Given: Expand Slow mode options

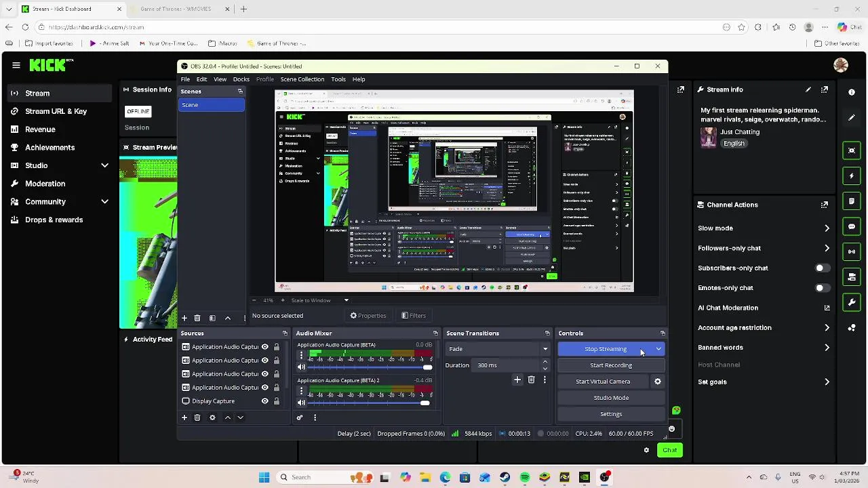Looking at the screenshot, I should click(827, 228).
